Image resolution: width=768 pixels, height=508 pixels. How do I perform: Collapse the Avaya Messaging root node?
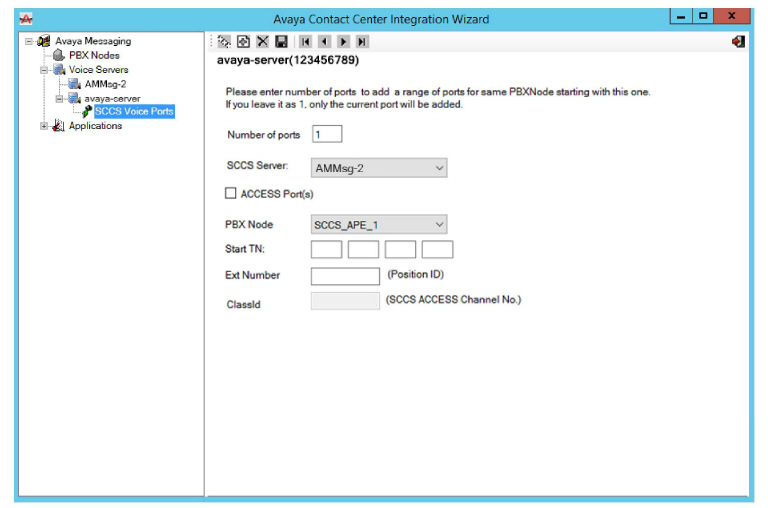(x=29, y=41)
